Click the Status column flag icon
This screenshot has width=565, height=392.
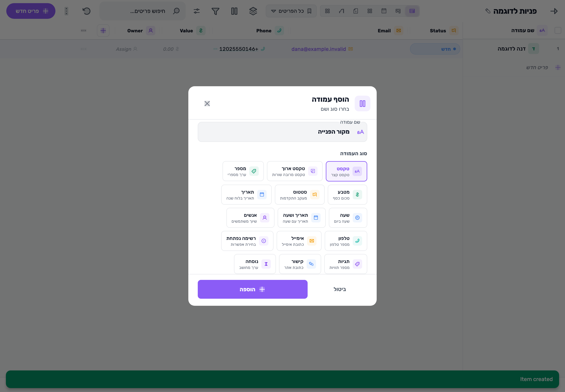click(x=454, y=31)
